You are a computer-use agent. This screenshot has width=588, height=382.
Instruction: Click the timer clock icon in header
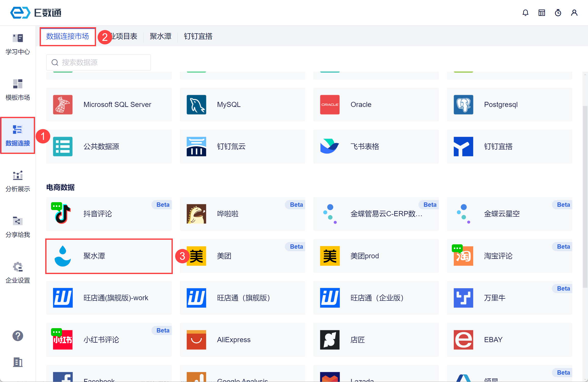pyautogui.click(x=558, y=13)
